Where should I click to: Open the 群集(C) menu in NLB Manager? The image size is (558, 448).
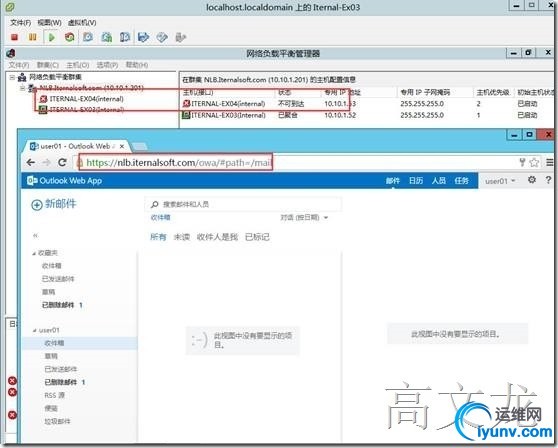[x=47, y=65]
